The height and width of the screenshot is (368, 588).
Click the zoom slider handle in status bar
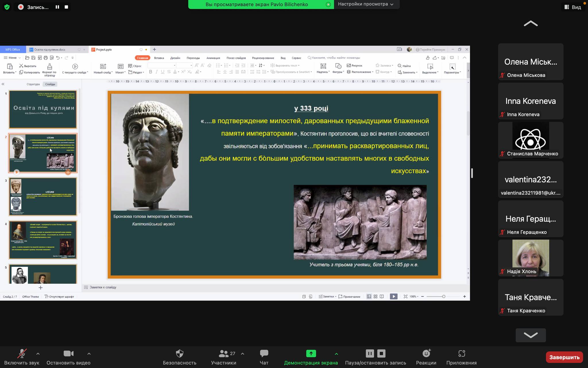(444, 296)
